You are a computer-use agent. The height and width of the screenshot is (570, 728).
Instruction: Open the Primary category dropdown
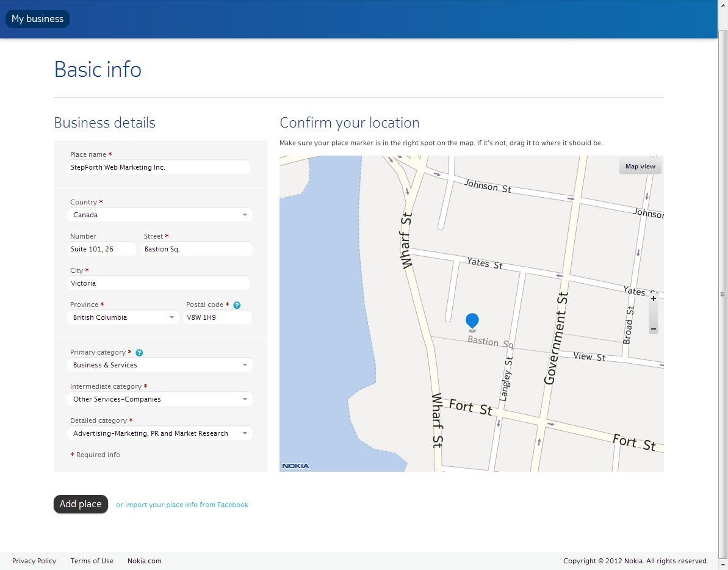[159, 365]
